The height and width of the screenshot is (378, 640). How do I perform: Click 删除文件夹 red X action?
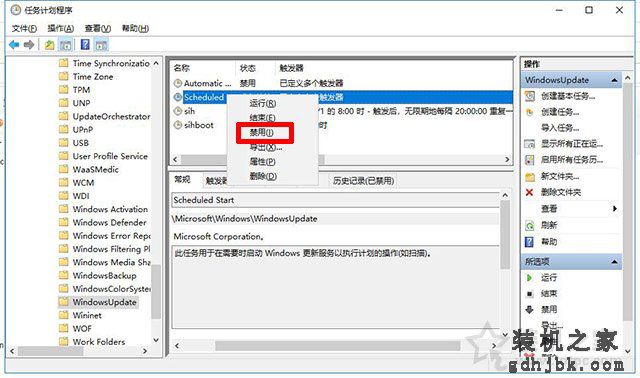coord(560,192)
